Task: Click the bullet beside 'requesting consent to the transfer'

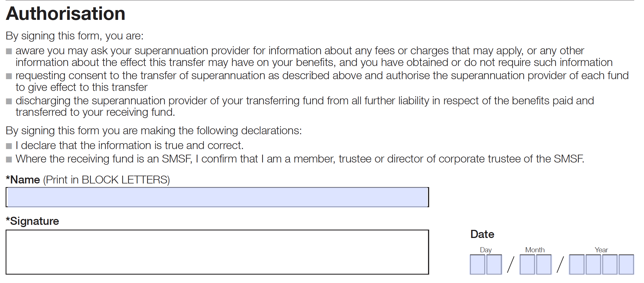Action: 9,76
